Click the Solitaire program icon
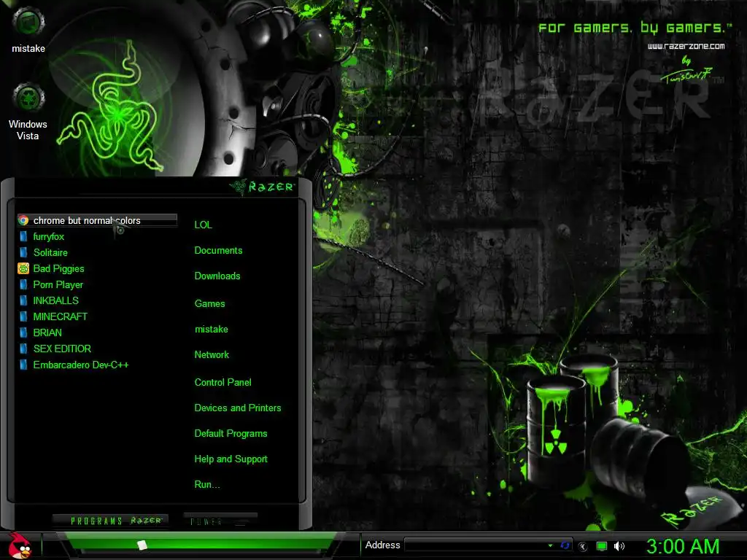The width and height of the screenshot is (747, 560). pyautogui.click(x=23, y=252)
